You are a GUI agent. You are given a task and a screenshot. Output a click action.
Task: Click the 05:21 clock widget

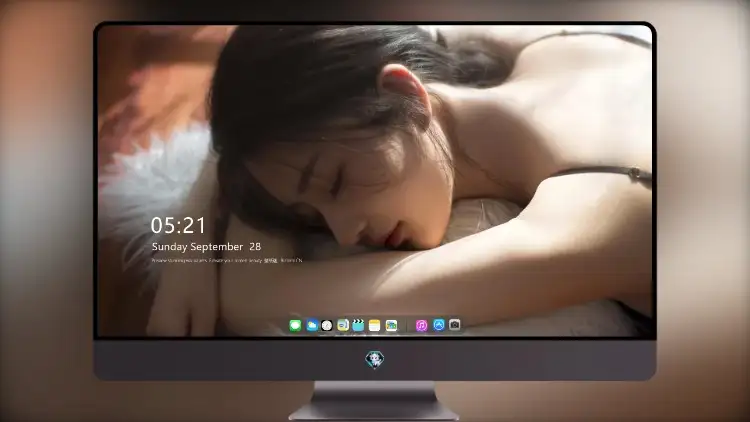point(178,225)
